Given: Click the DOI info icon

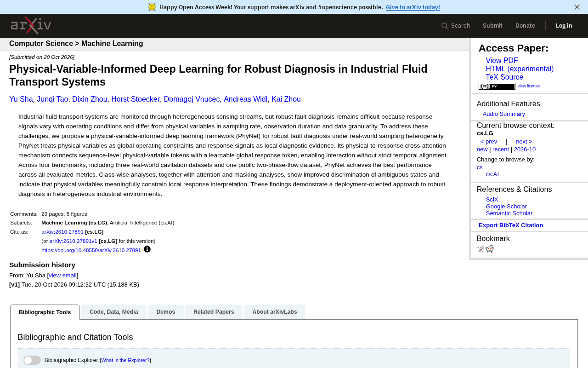Looking at the screenshot, I should tap(147, 249).
